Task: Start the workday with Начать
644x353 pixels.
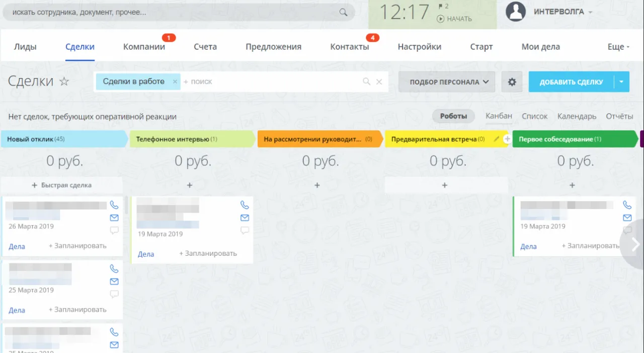Action: click(454, 19)
